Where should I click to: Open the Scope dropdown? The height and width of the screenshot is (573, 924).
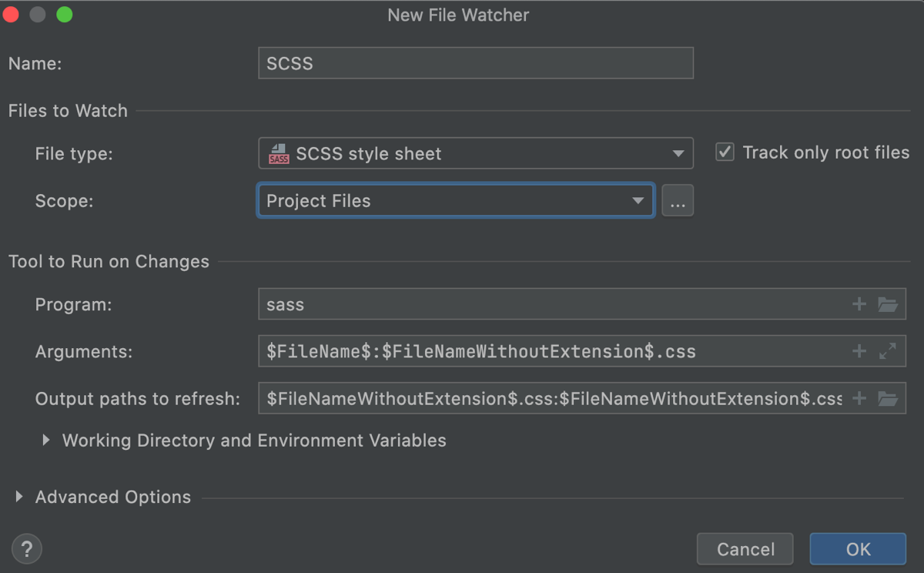tap(638, 200)
